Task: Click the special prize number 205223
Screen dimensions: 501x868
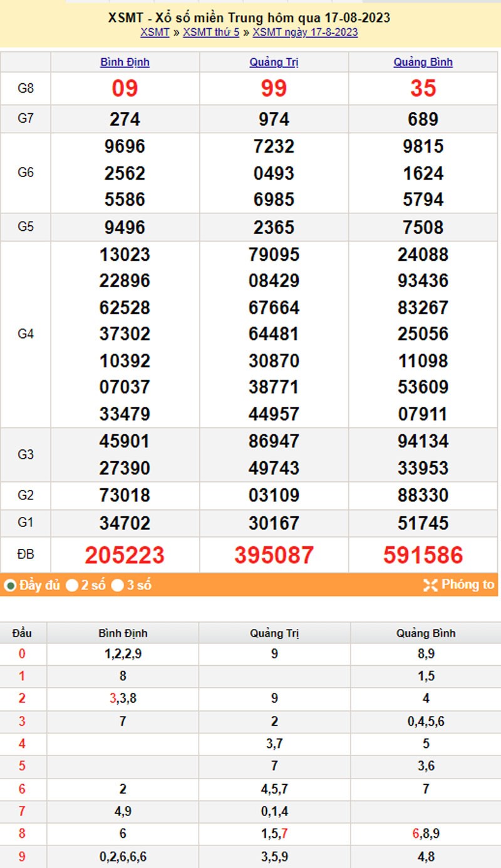Action: tap(125, 555)
